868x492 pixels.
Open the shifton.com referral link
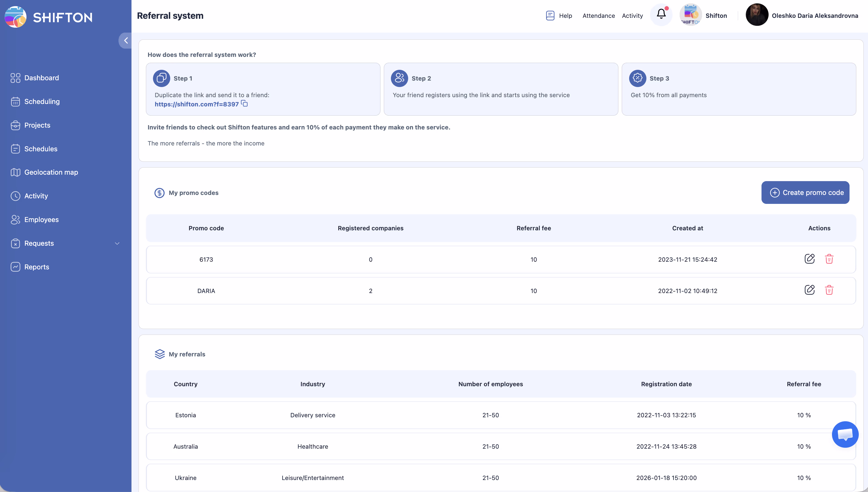[x=196, y=105]
